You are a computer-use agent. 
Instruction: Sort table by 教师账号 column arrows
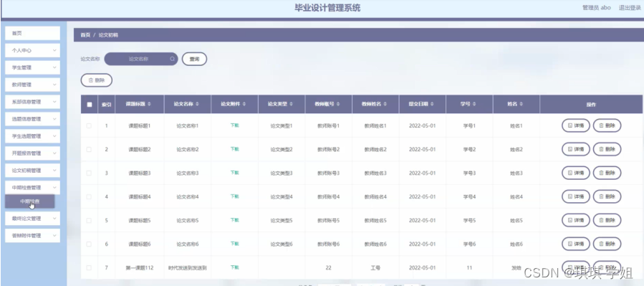pyautogui.click(x=337, y=105)
